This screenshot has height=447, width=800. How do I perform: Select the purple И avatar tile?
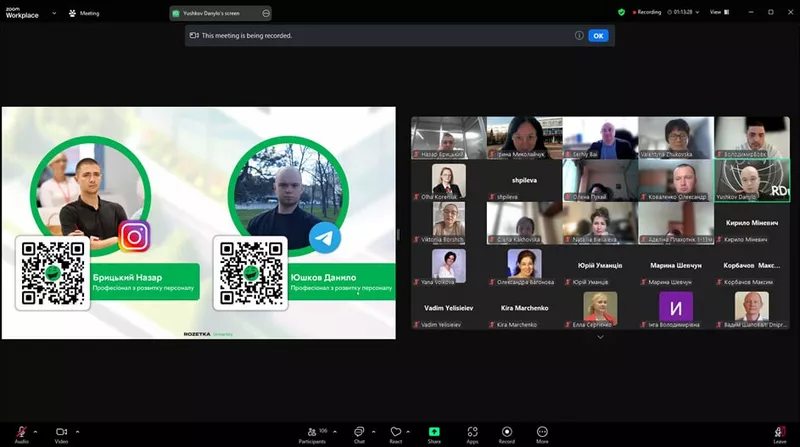pyautogui.click(x=676, y=308)
